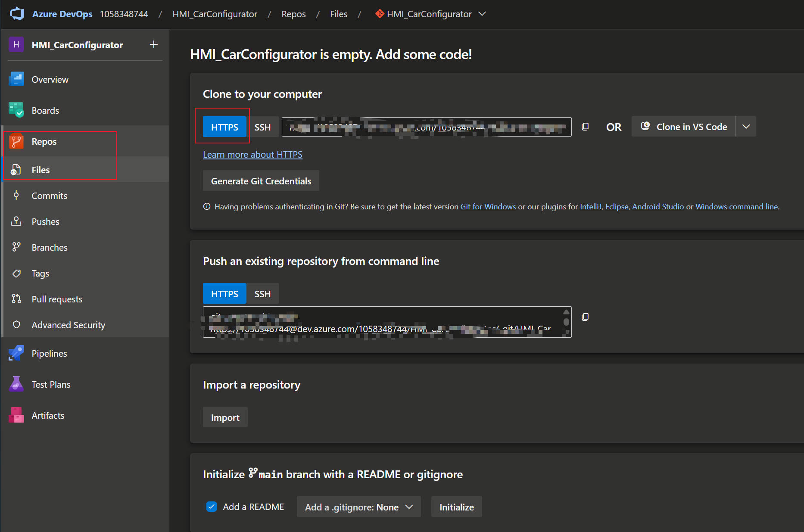Open the Overview section icon

click(16, 79)
